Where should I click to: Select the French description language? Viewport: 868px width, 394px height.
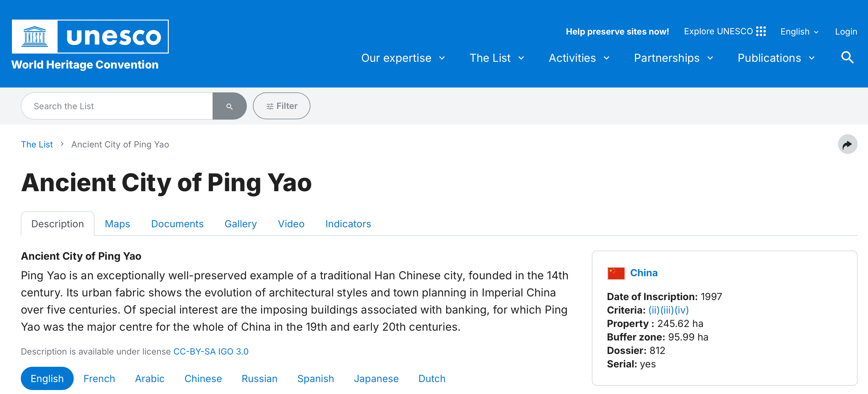pos(99,378)
